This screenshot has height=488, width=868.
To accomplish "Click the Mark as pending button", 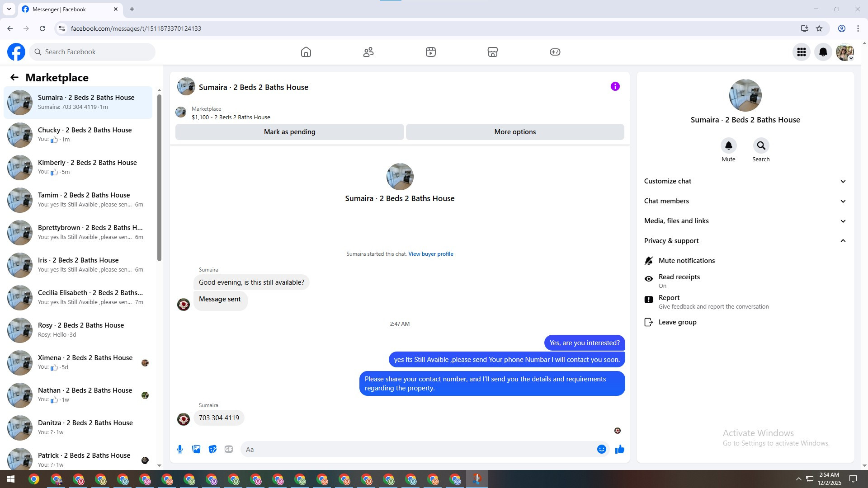I will pos(289,132).
